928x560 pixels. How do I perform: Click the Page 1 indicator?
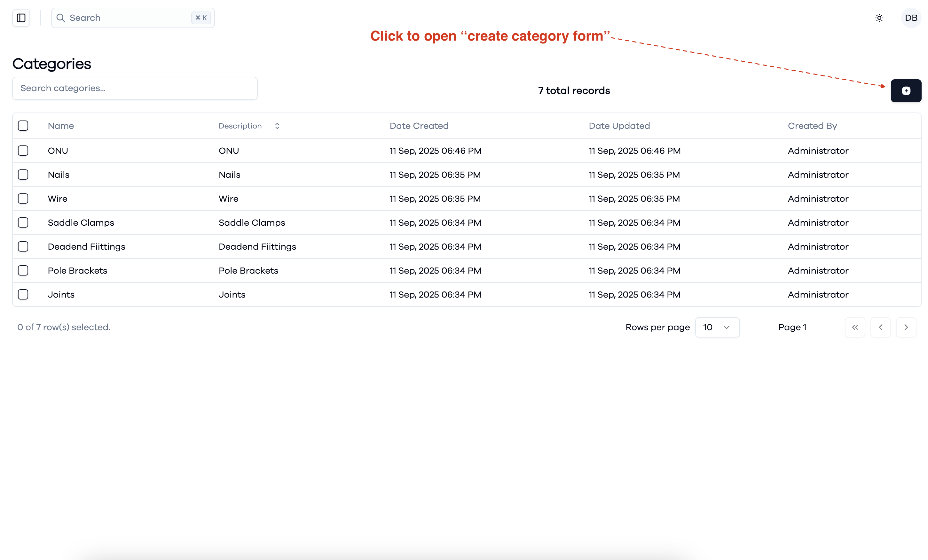point(792,327)
